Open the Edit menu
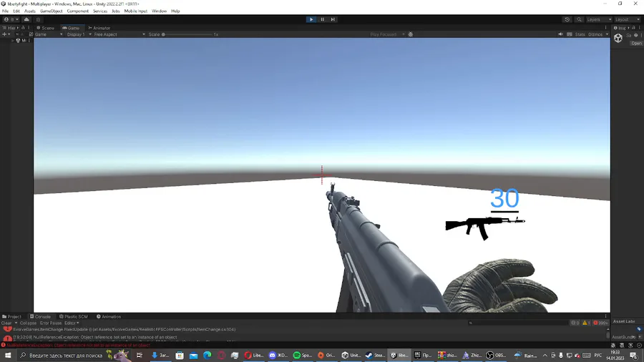 [16, 11]
